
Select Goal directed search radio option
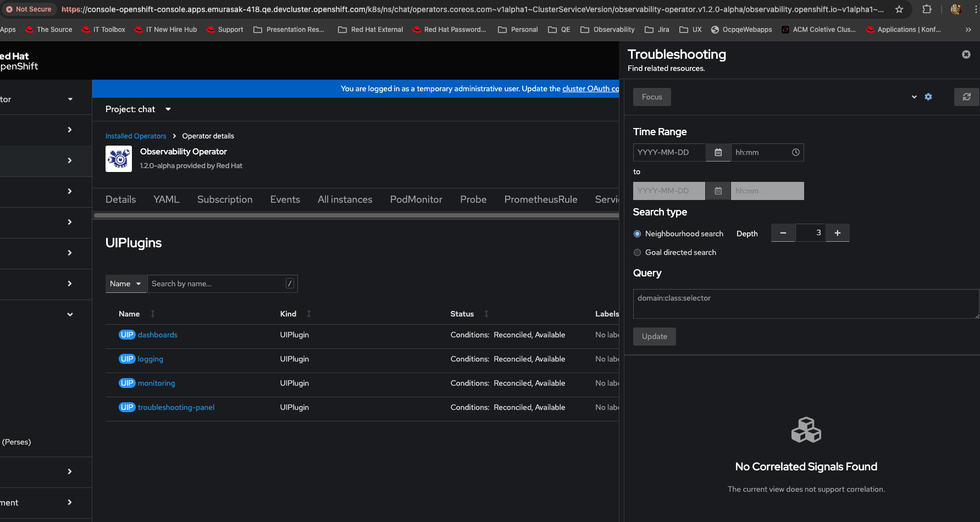coord(638,252)
